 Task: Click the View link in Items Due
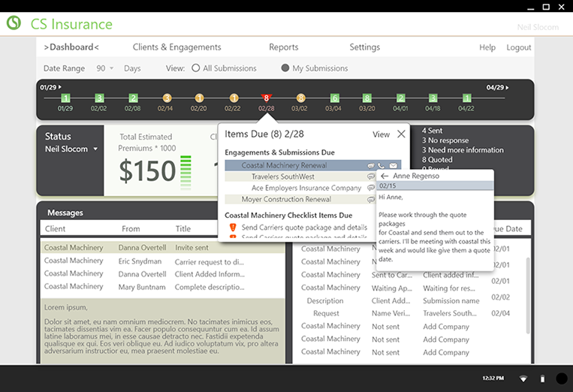381,134
